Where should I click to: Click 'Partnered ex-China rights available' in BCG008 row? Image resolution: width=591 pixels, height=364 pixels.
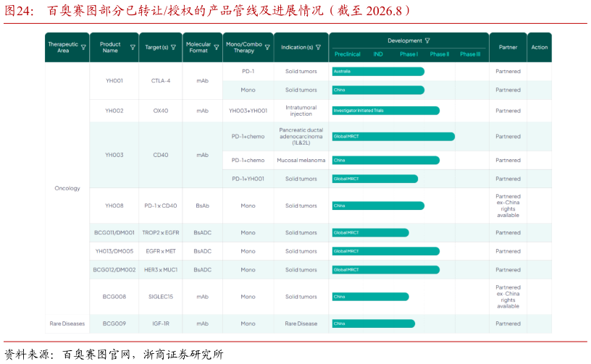(x=508, y=297)
